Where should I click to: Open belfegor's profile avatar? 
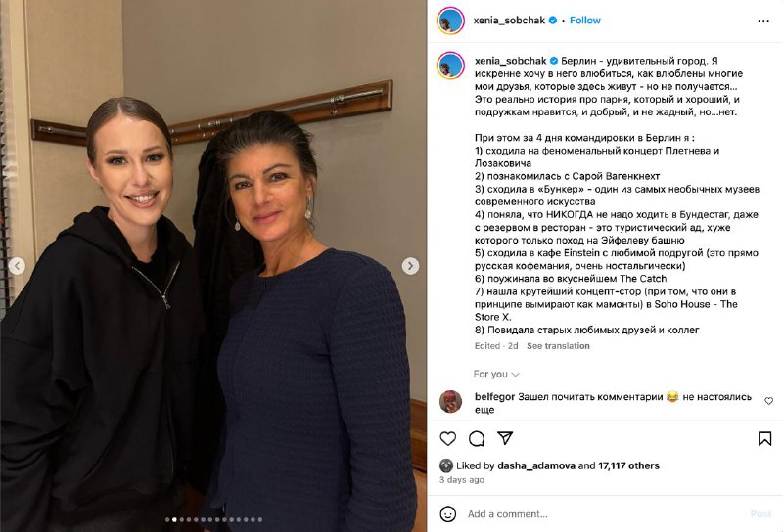(450, 401)
